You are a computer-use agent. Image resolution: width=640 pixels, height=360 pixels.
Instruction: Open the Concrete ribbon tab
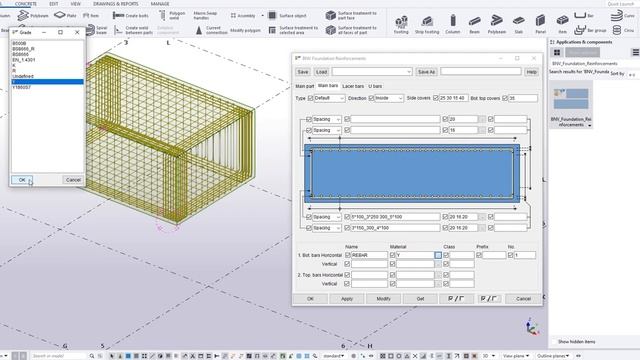[26, 4]
